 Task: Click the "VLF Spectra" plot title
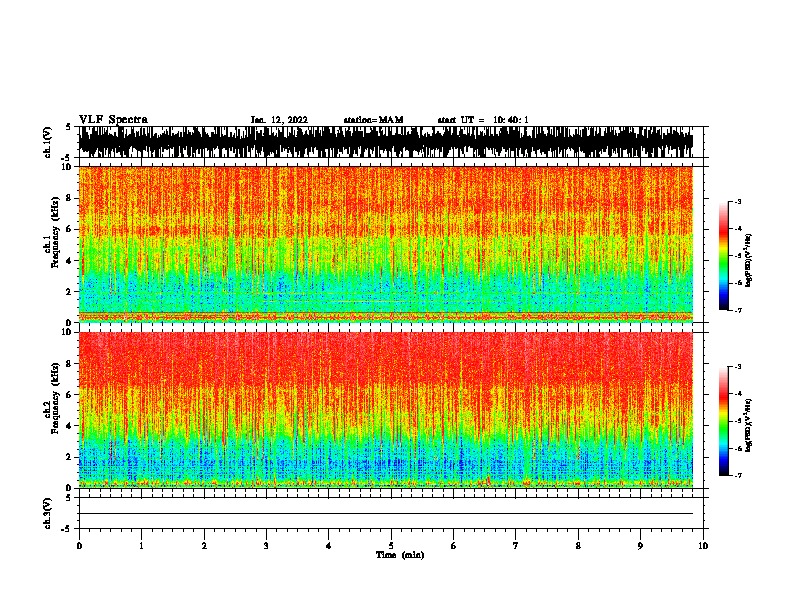tap(113, 120)
